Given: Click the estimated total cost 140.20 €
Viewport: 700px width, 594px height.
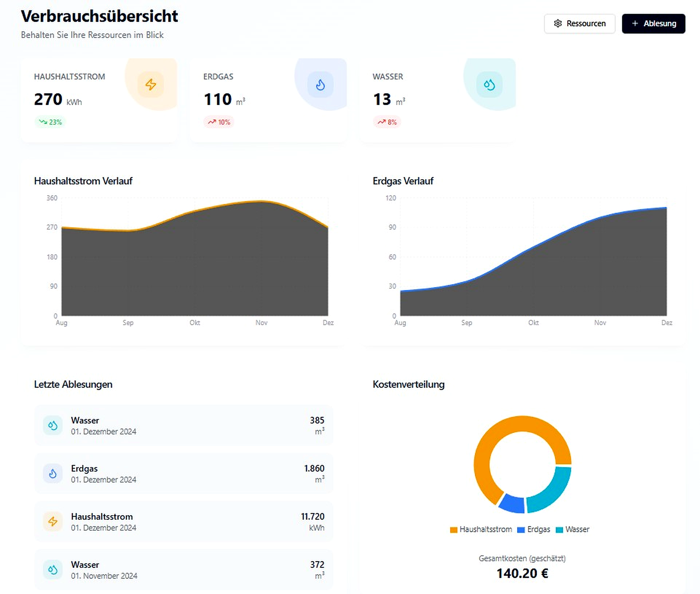Looking at the screenshot, I should pos(522,573).
